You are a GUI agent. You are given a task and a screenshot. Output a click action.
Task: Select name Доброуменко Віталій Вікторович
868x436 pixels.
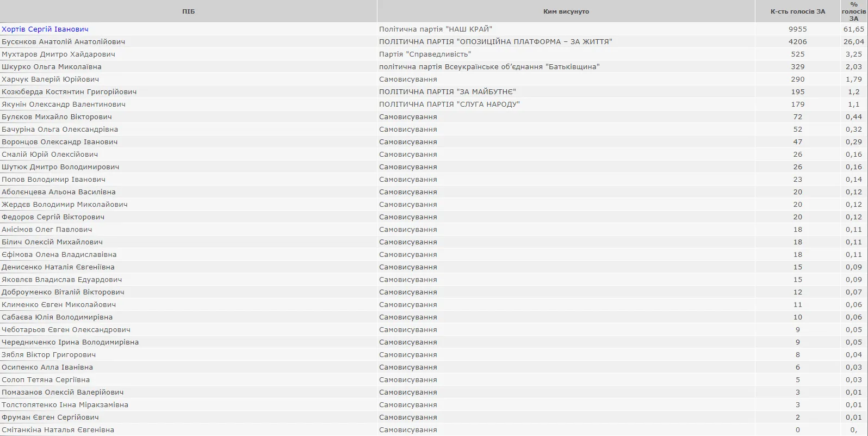pos(63,292)
